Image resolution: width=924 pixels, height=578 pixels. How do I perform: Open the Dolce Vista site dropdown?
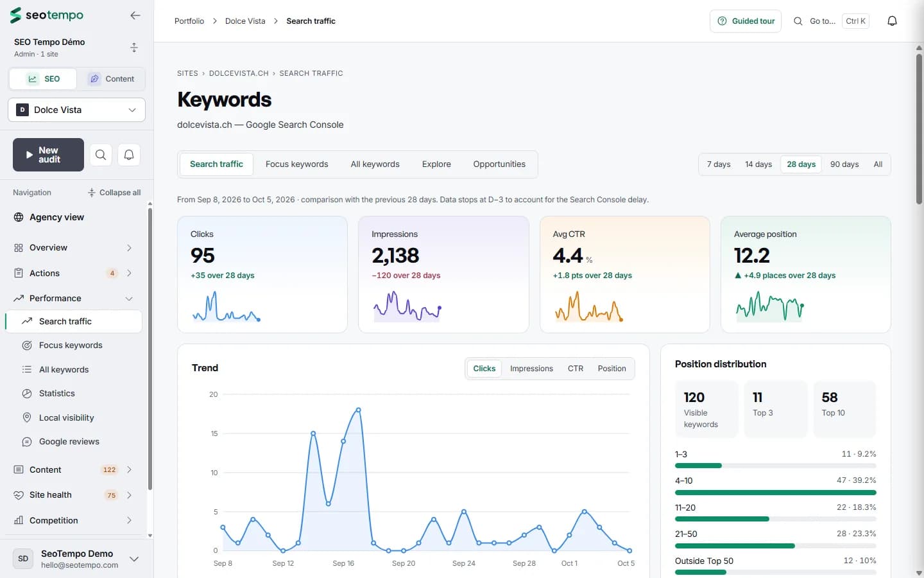click(77, 110)
